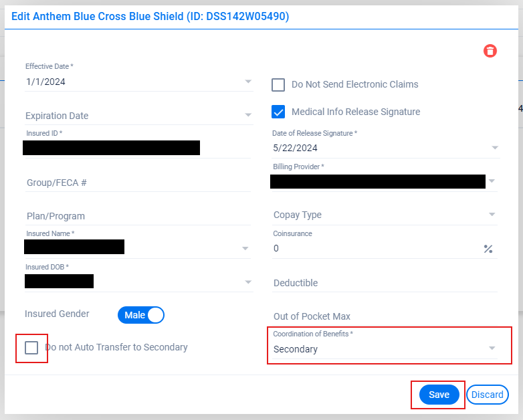Open the Expiration Date picker
Viewport: 523px width, 420px height.
point(248,115)
